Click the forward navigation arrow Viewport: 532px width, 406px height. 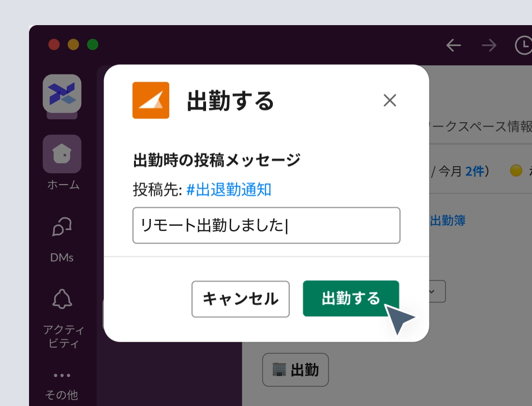(488, 45)
